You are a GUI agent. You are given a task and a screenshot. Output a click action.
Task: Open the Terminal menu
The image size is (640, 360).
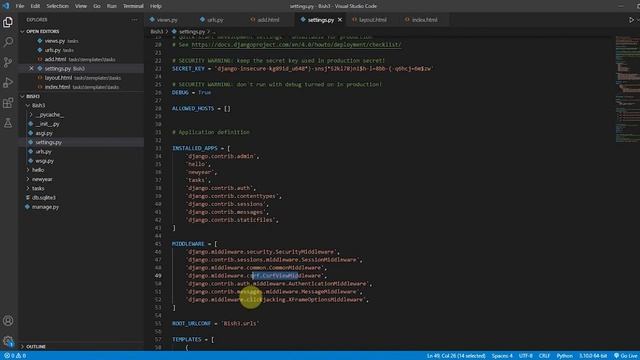coord(133,6)
